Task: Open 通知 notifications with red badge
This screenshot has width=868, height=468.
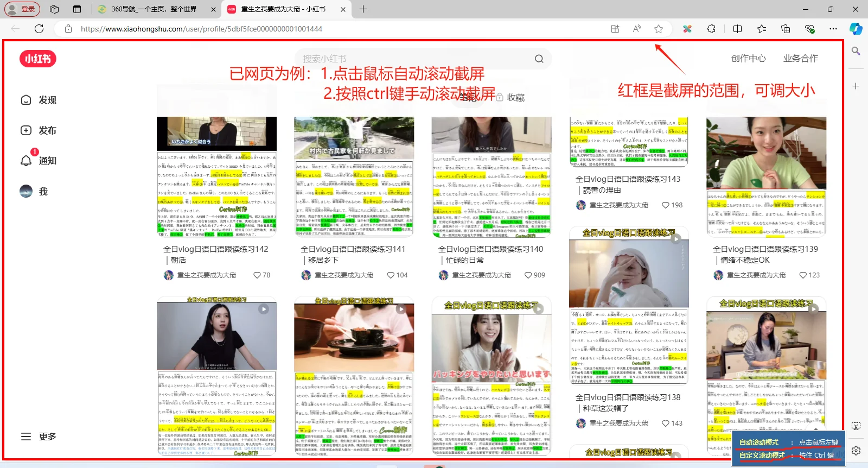Action: click(x=39, y=160)
